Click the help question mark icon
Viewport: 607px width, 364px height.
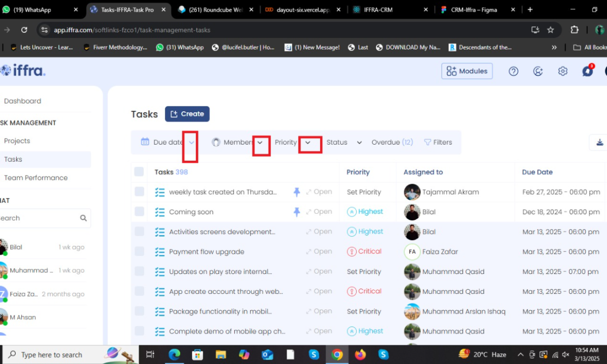513,71
